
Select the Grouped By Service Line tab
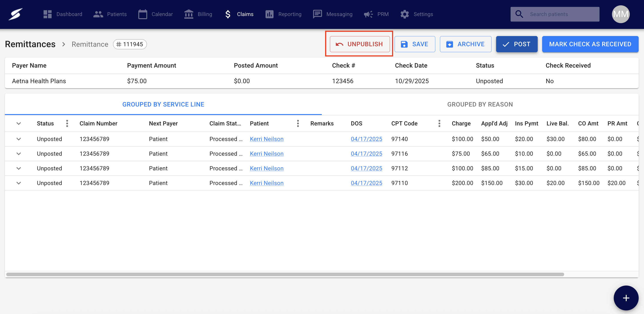(163, 105)
